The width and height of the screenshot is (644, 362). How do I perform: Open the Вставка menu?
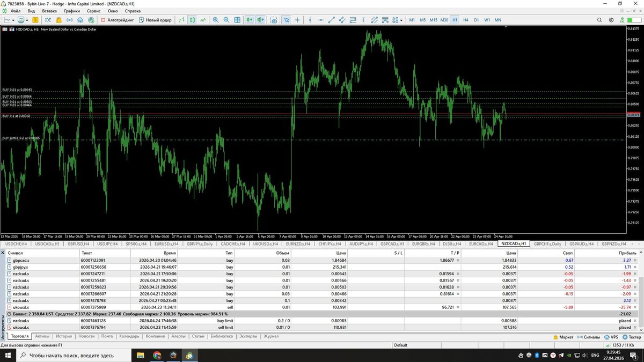[x=49, y=11]
